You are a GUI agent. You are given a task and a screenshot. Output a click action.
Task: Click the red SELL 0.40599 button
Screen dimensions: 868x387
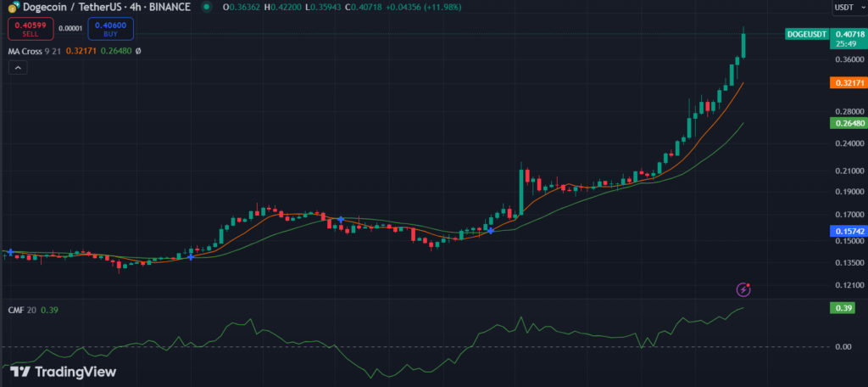31,29
